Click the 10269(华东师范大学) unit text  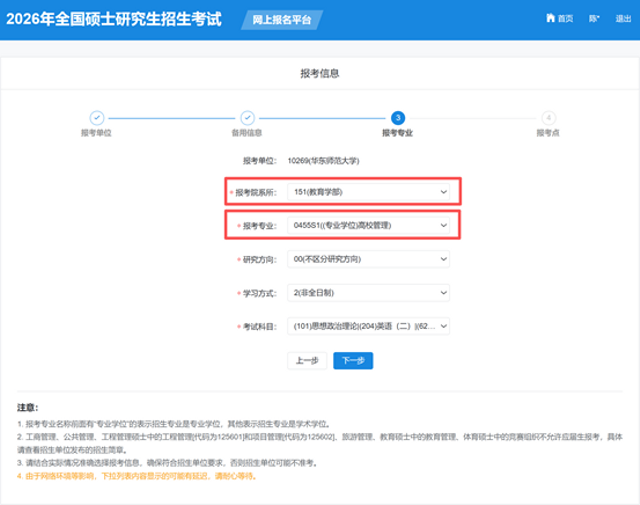click(323, 160)
